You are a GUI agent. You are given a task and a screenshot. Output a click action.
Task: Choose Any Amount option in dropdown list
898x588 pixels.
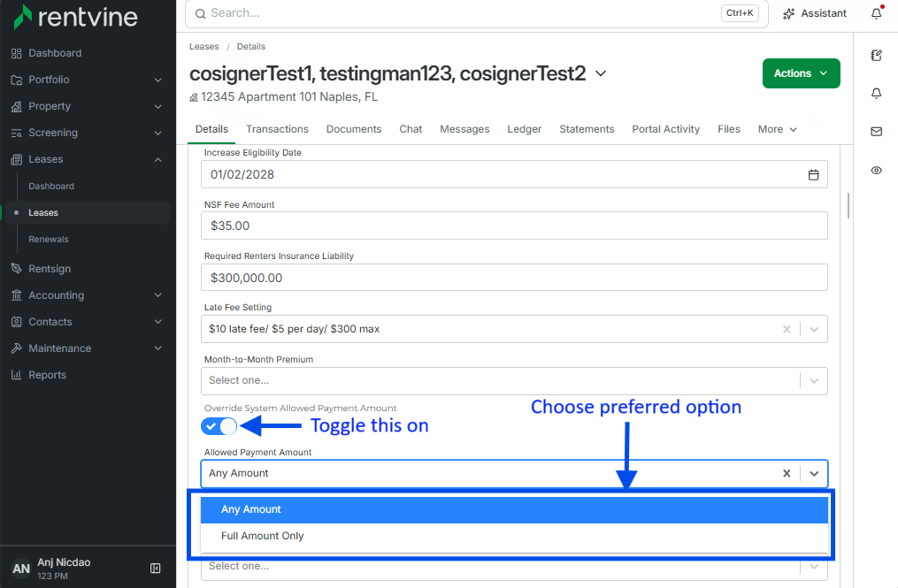514,509
